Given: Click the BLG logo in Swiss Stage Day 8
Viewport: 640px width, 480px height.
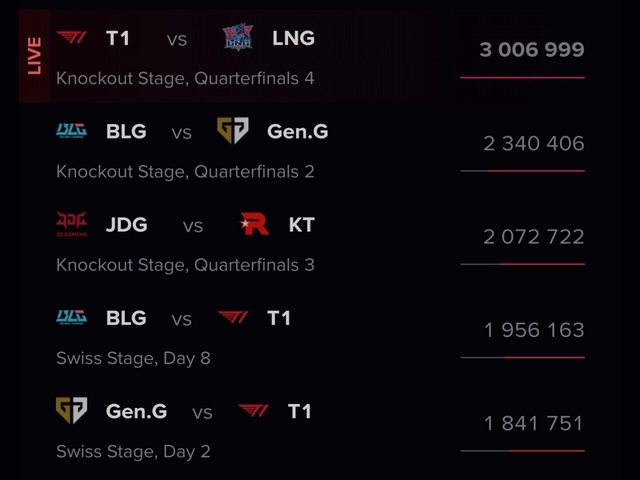Looking at the screenshot, I should point(71,318).
